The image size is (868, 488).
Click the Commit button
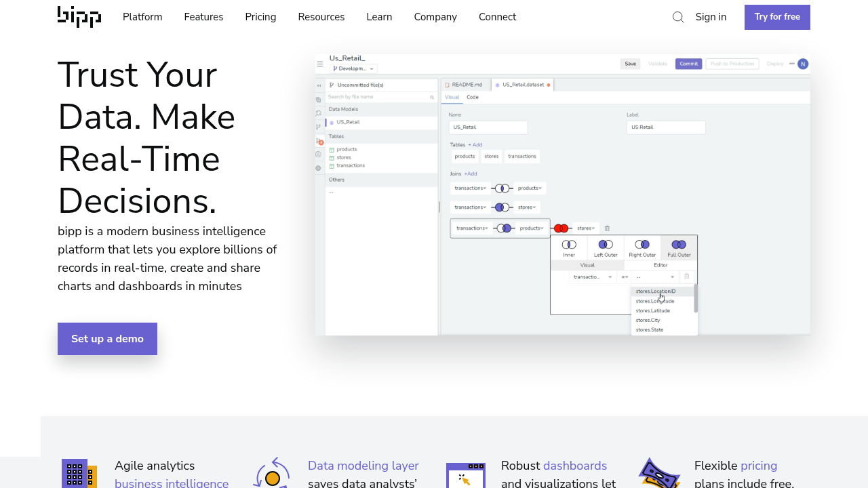pyautogui.click(x=688, y=63)
